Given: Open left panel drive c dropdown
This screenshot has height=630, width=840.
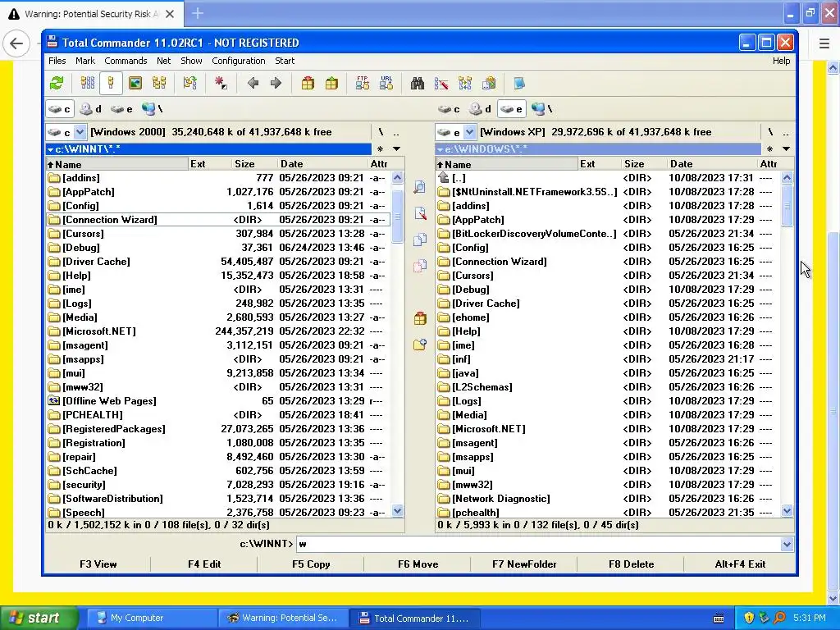Looking at the screenshot, I should tap(80, 132).
